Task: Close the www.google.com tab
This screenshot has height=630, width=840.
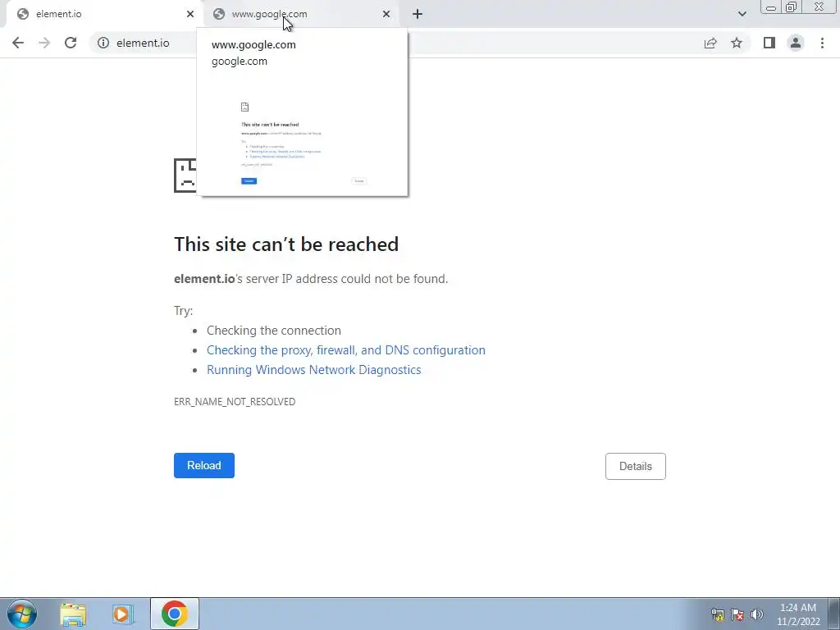Action: [386, 14]
